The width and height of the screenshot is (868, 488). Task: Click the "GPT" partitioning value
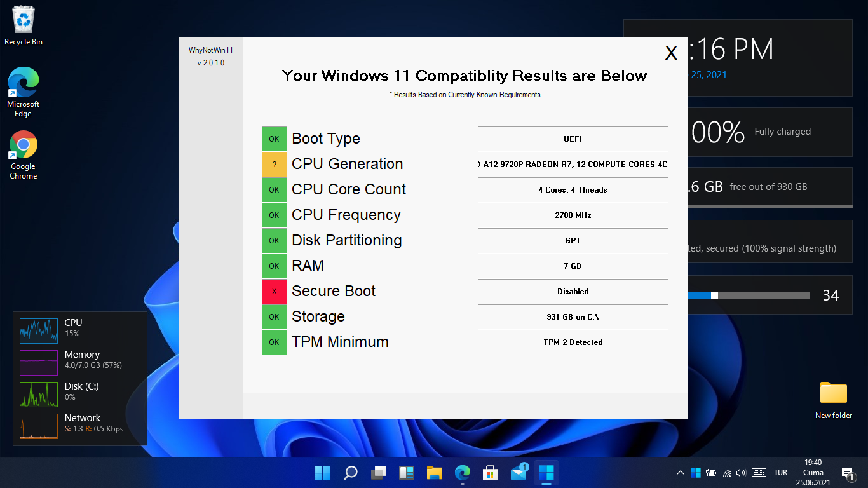pos(573,240)
